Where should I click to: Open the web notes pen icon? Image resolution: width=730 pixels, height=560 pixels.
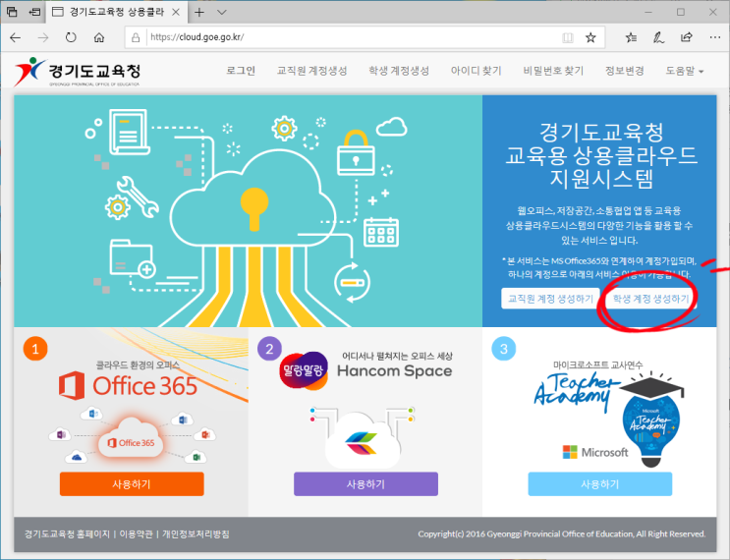pos(658,37)
